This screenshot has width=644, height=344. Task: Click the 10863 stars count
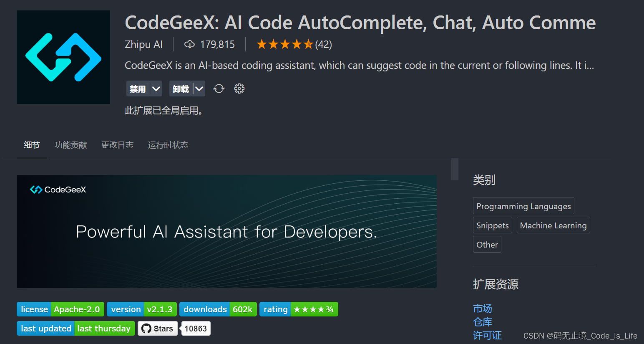(x=196, y=329)
